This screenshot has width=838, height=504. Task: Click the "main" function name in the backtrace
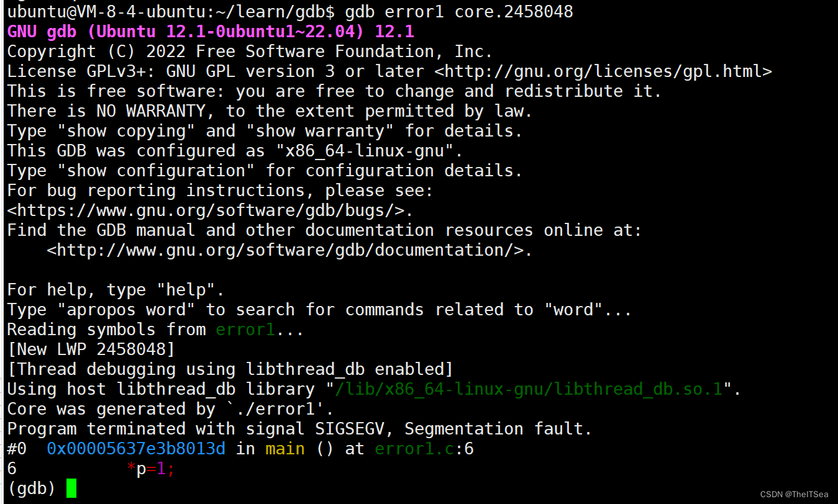click(285, 448)
